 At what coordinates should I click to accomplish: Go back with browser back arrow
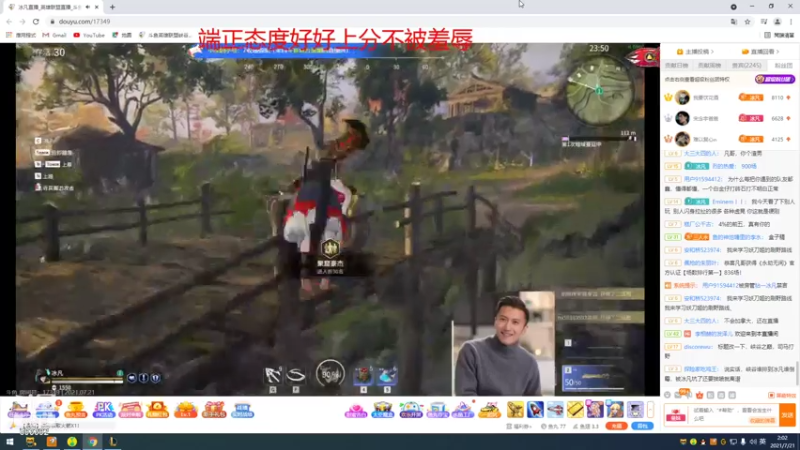tap(9, 21)
